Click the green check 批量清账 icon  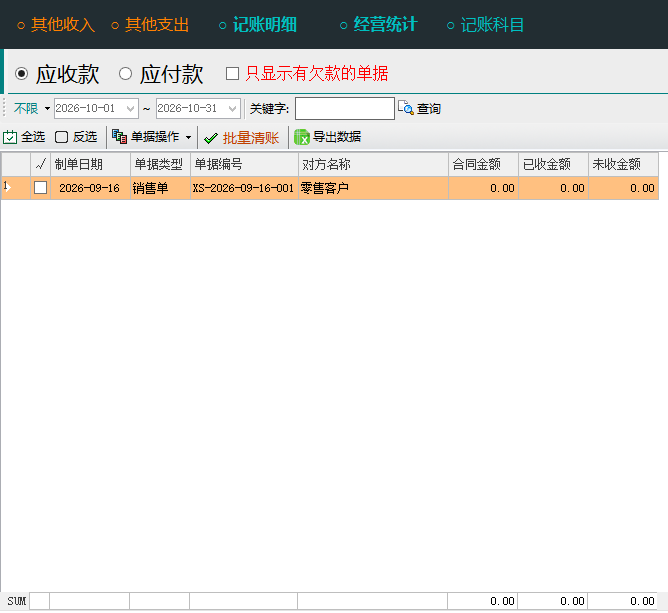click(x=211, y=138)
